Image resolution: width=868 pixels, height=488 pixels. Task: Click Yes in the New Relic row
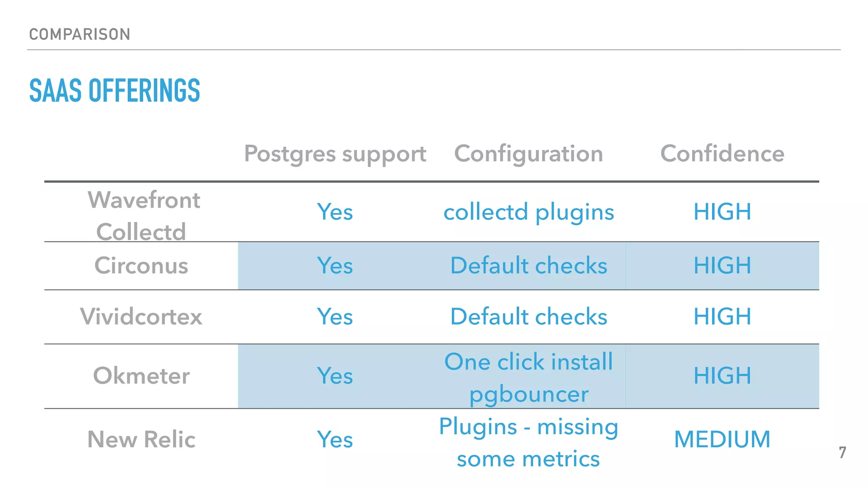click(335, 439)
